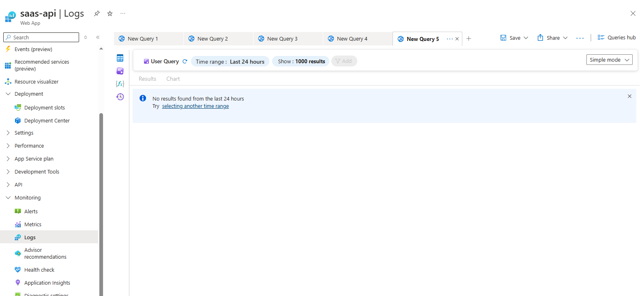Save the query
The image size is (644, 296).
point(510,38)
